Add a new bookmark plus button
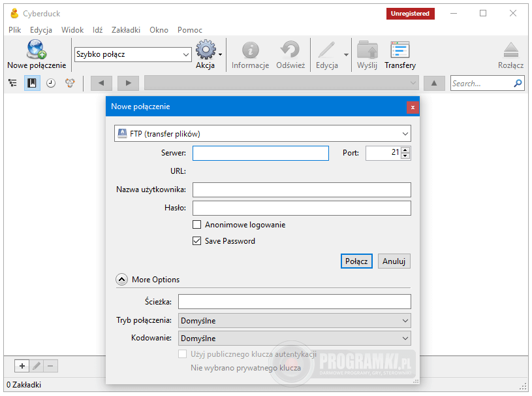This screenshot has height=396, width=532. (x=22, y=366)
